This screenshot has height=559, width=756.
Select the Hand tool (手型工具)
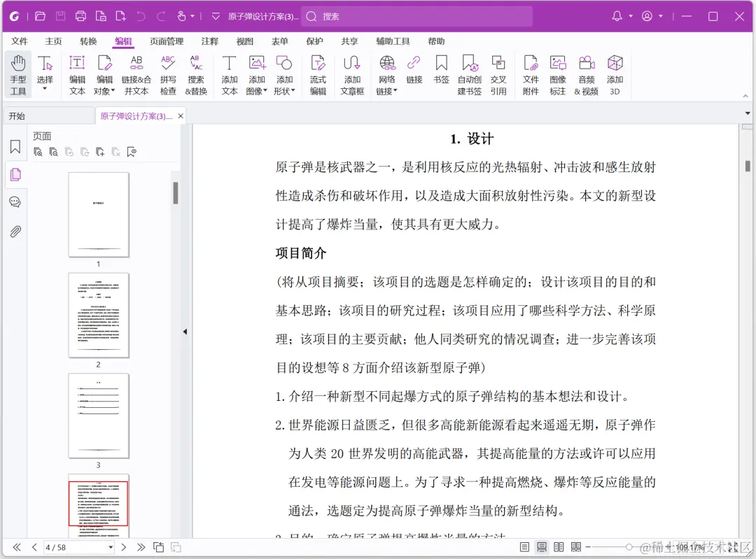18,75
